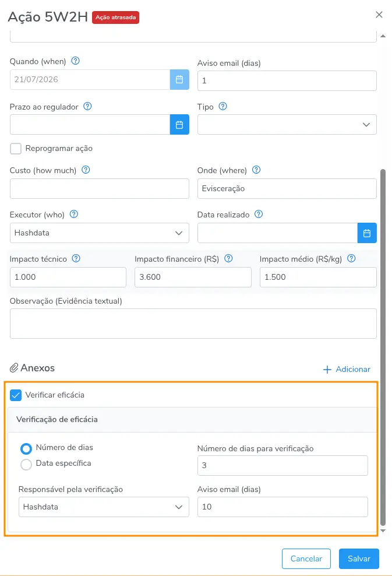Click the dialog's vertical scrollbar thumb
Screen dimensions: 392x576
383,347
